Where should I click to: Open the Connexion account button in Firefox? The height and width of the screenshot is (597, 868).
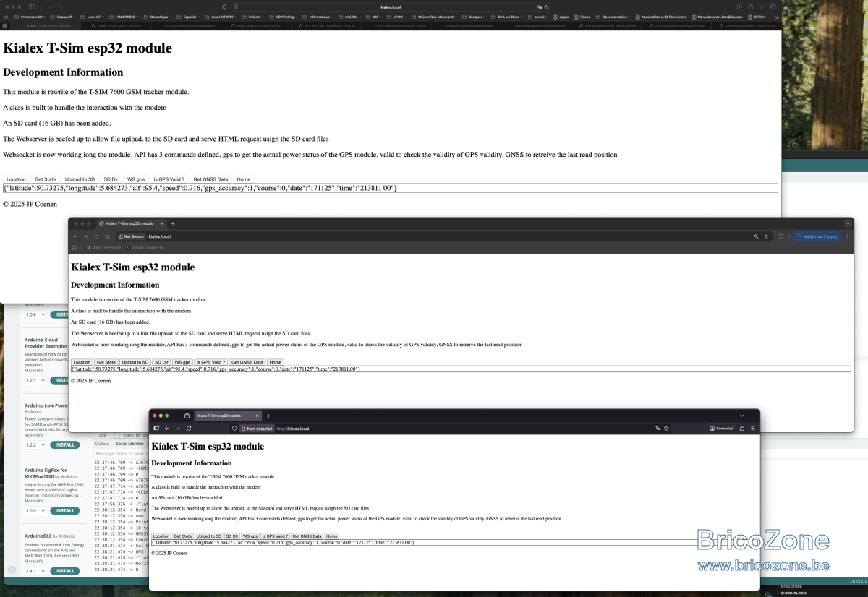click(x=720, y=428)
